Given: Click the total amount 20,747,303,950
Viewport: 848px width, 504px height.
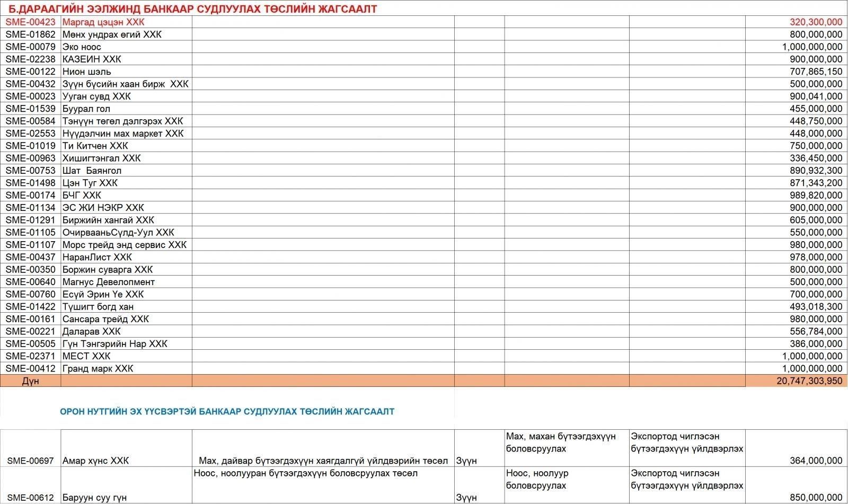Looking at the screenshot, I should [809, 381].
